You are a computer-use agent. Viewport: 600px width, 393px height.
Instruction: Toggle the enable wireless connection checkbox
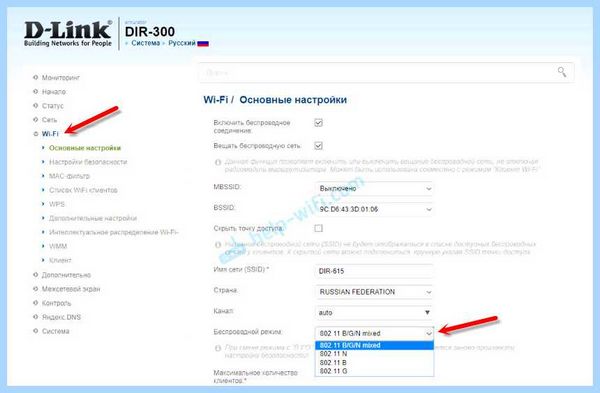(x=318, y=123)
